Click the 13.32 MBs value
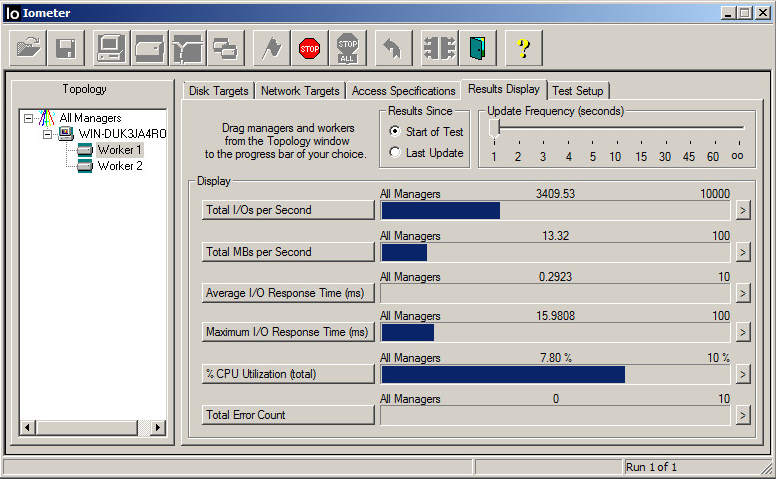 pyautogui.click(x=555, y=236)
